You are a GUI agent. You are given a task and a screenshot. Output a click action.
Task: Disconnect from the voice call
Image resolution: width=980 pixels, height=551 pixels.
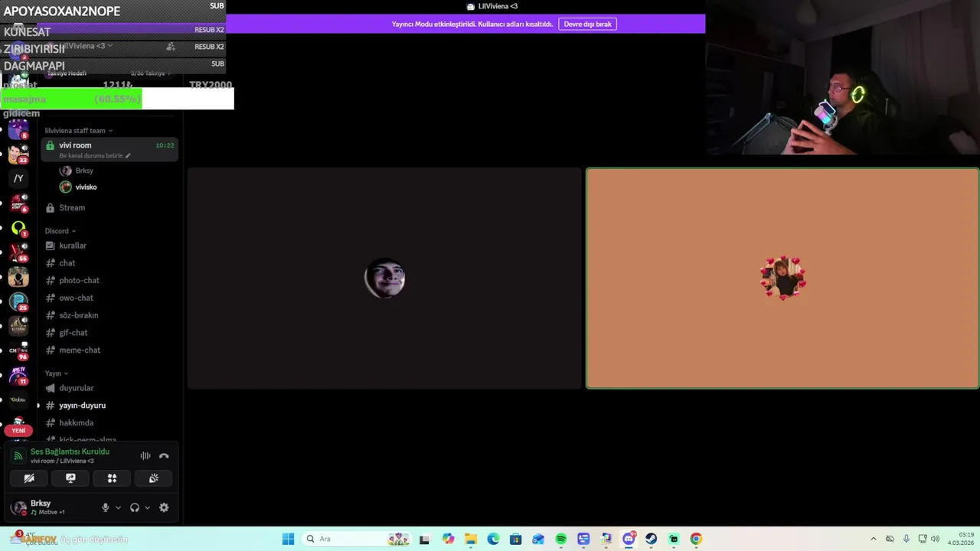pyautogui.click(x=164, y=456)
